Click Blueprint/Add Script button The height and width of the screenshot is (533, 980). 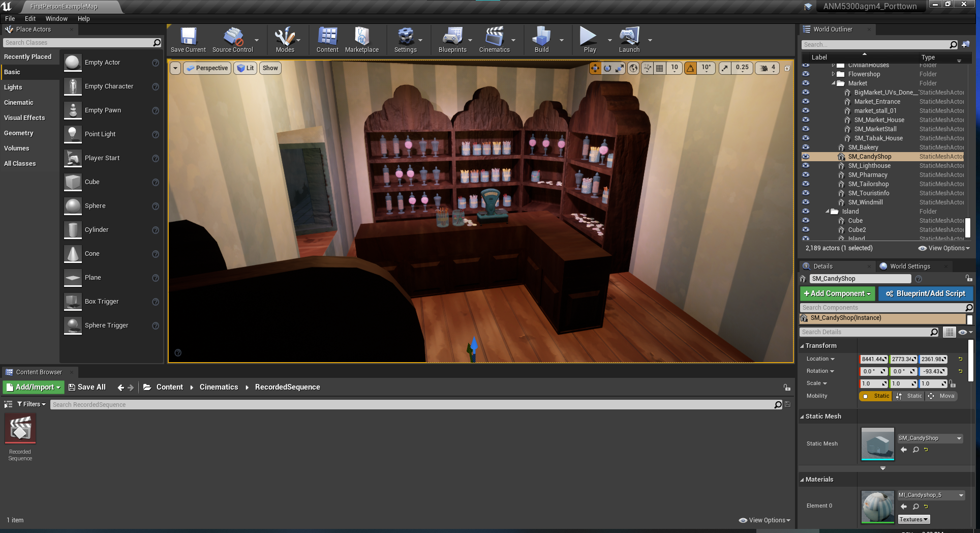(925, 294)
